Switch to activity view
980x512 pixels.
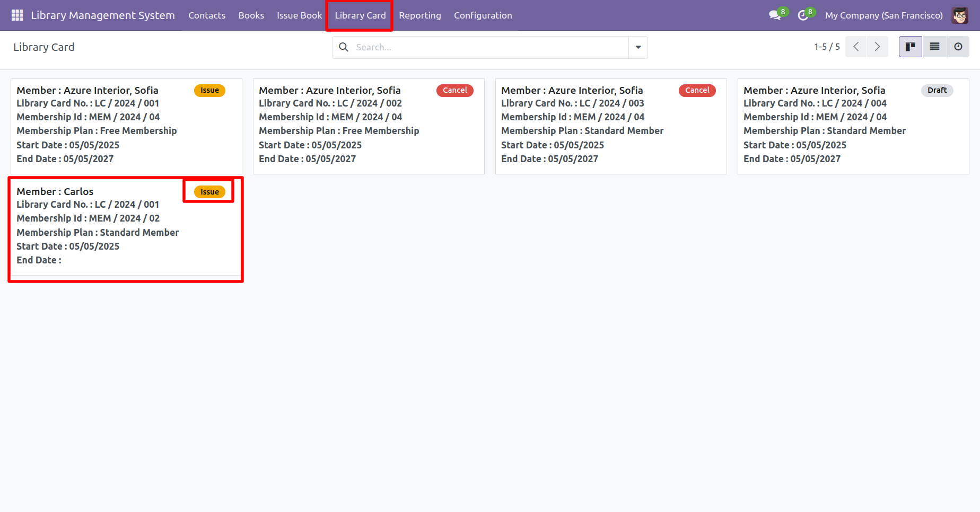(x=958, y=47)
